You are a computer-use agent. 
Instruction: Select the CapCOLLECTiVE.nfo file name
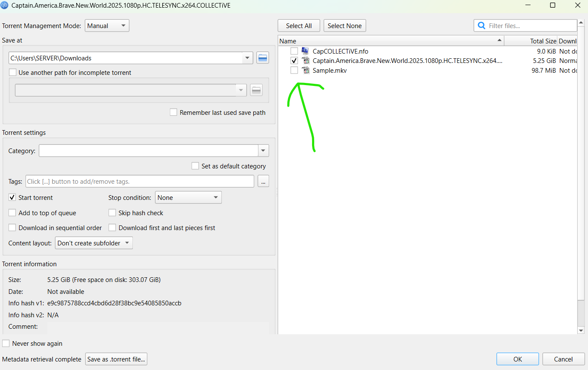coord(340,51)
